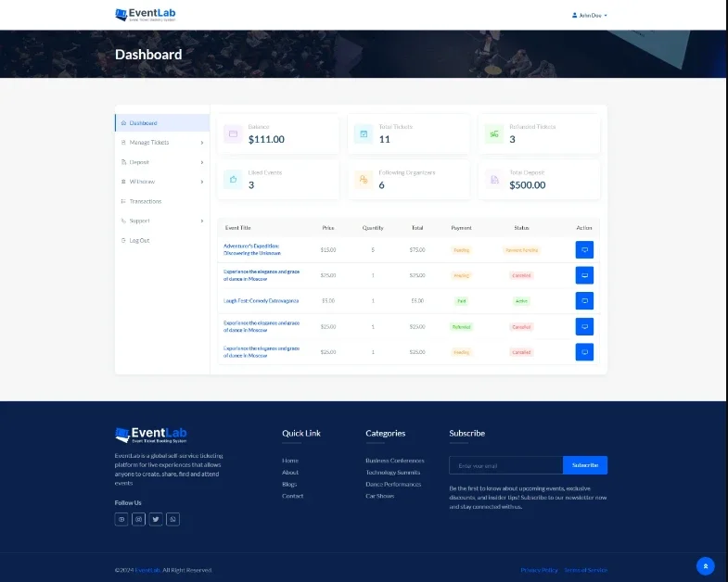The height and width of the screenshot is (582, 728).
Task: Click the Subscribe button
Action: coord(585,465)
